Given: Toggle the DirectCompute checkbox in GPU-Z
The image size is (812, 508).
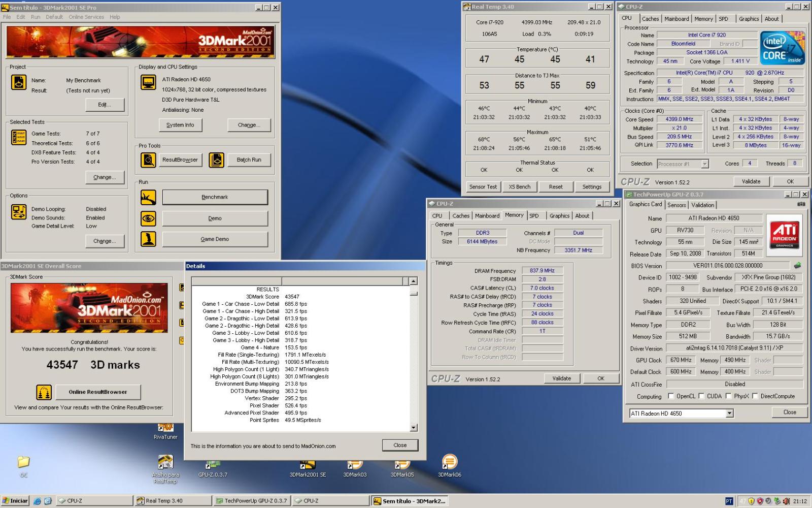Looking at the screenshot, I should [x=755, y=396].
